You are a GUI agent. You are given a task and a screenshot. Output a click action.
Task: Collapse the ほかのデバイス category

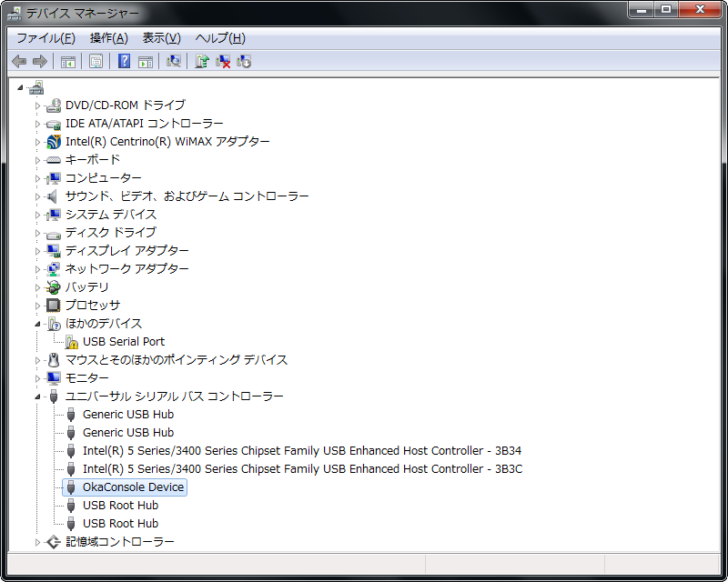tap(38, 324)
